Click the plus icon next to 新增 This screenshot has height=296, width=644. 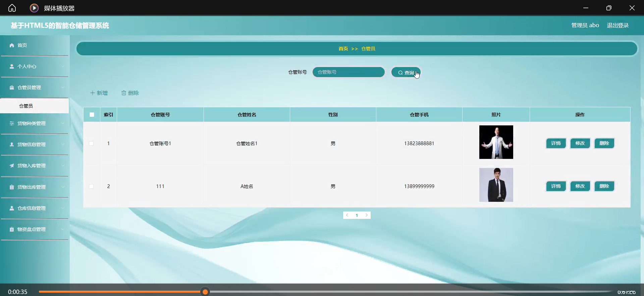(x=93, y=93)
